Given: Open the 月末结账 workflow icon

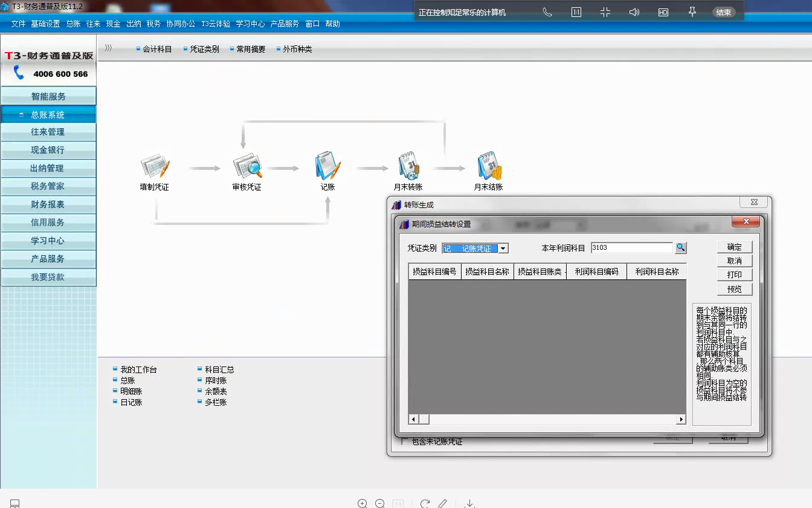Looking at the screenshot, I should [x=489, y=166].
